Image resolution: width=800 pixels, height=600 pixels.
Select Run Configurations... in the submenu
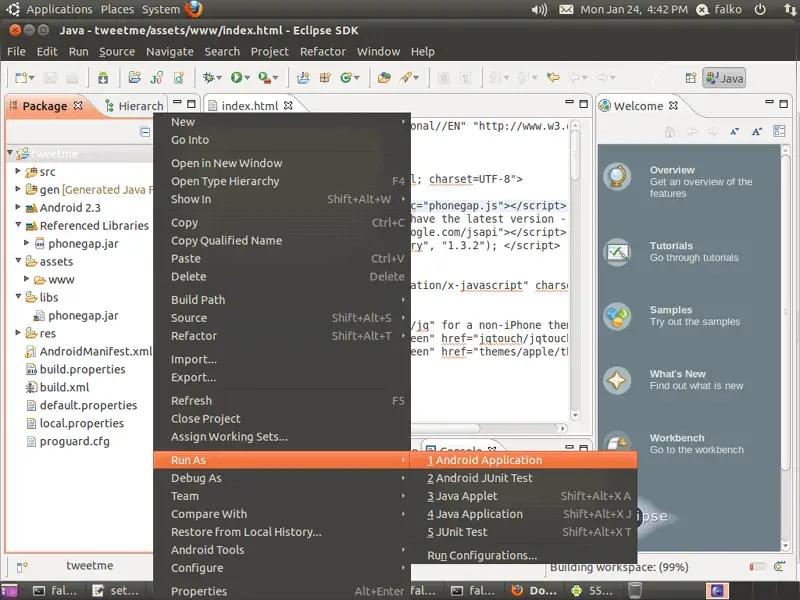(x=524, y=556)
